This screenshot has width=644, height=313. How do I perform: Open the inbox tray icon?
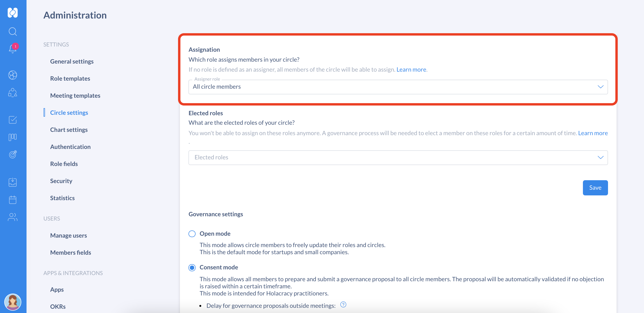(13, 182)
